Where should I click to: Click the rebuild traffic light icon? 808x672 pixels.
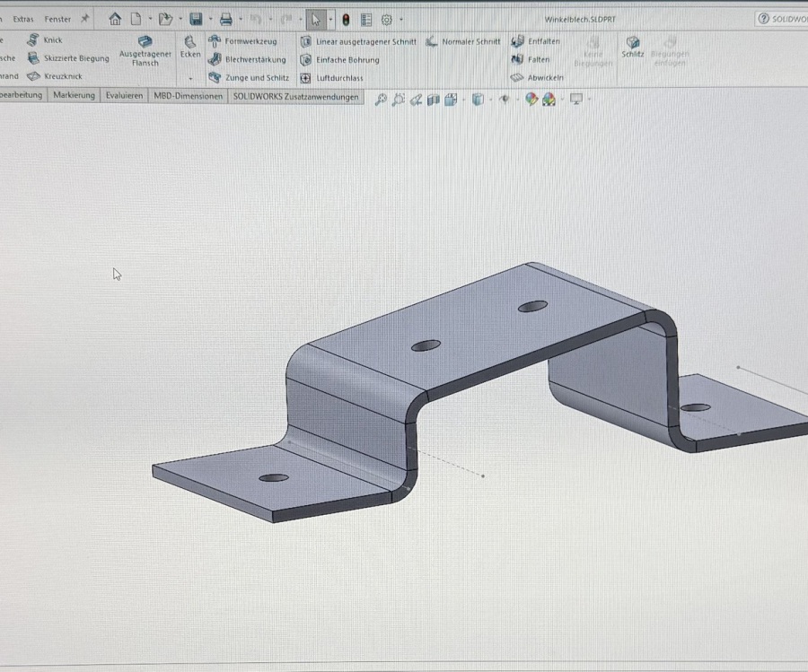point(346,19)
